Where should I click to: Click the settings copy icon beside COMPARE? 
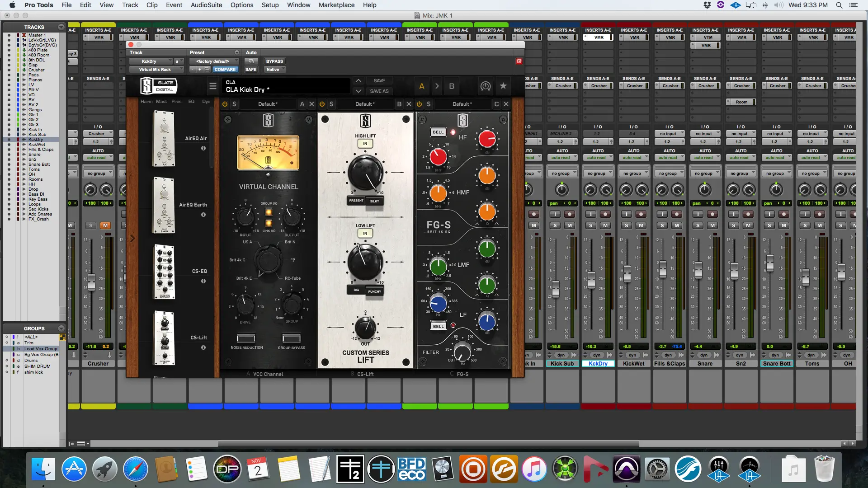click(x=207, y=70)
